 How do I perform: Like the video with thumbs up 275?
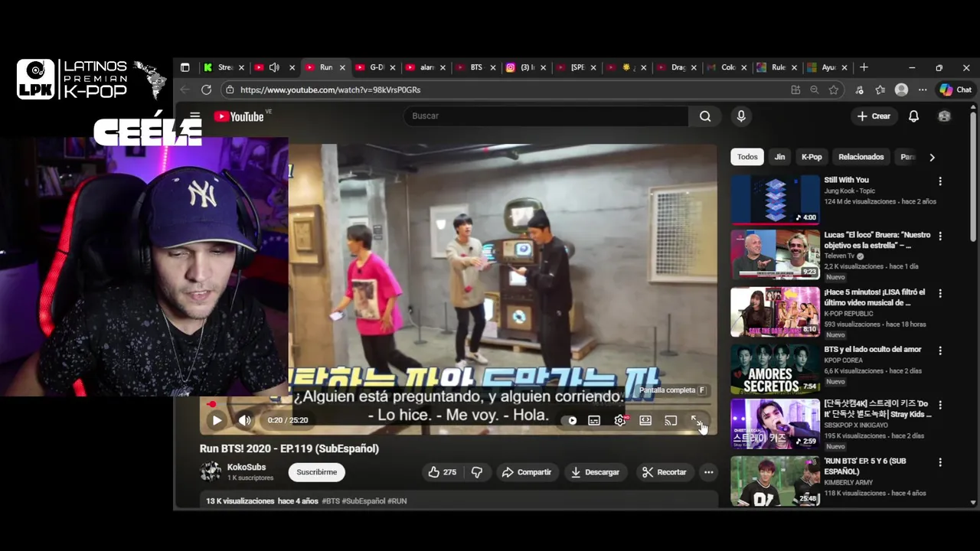click(x=443, y=472)
